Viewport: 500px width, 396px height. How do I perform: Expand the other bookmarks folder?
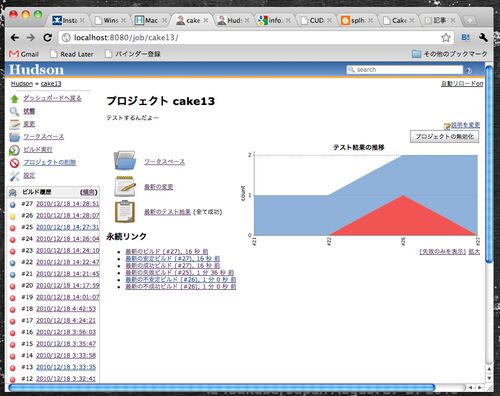[x=450, y=54]
